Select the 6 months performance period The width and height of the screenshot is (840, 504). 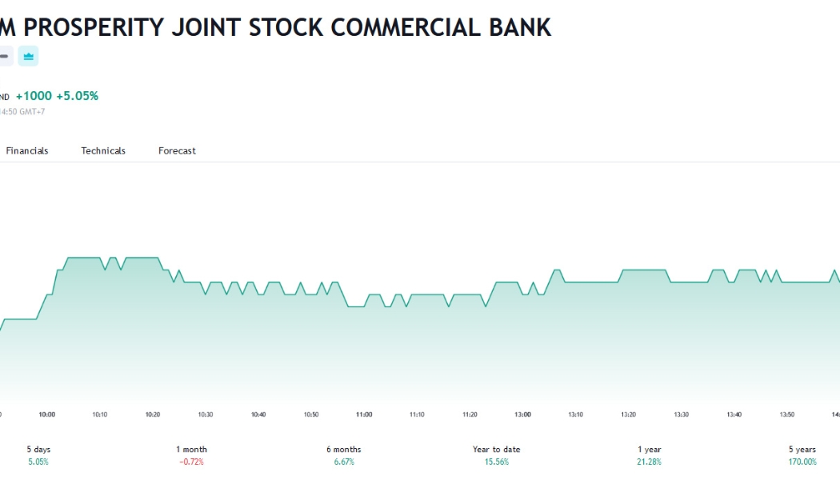coord(344,455)
